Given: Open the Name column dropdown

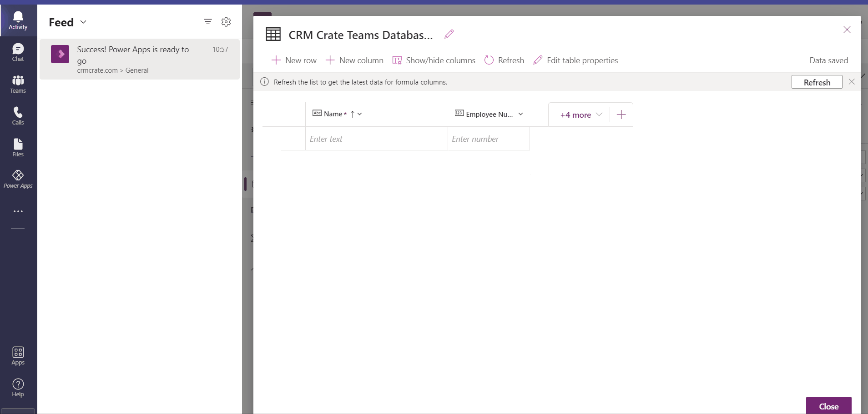Looking at the screenshot, I should pyautogui.click(x=359, y=114).
